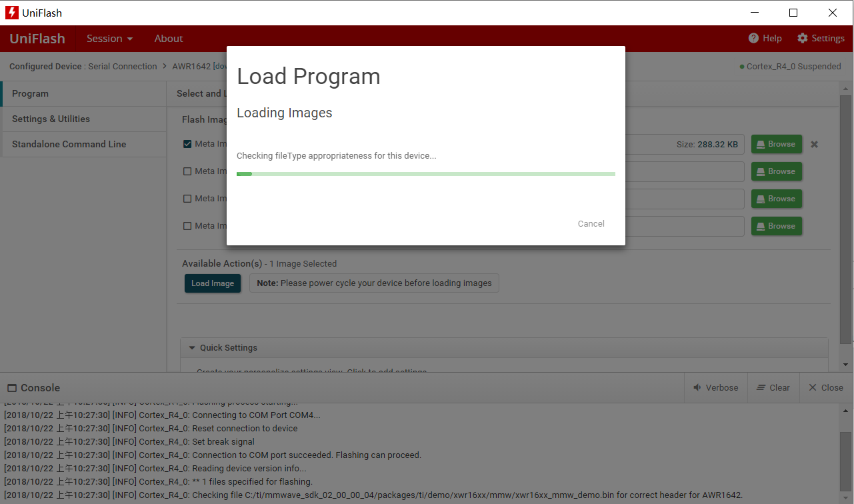Click log line 'Checking file C:/ti/mmwave_sdk...'
This screenshot has width=854, height=504.
[x=373, y=495]
